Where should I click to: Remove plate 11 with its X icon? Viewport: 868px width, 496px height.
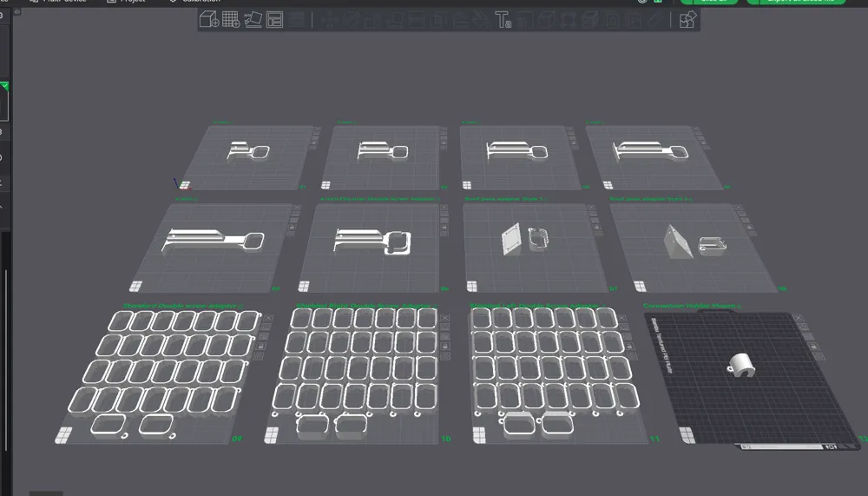point(622,318)
